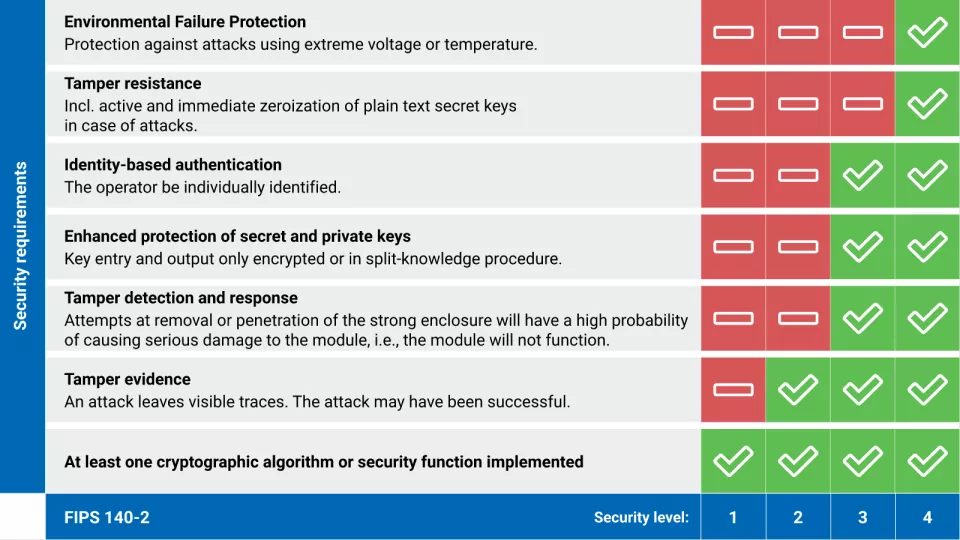Click the FIPS 140-2 label

click(107, 517)
